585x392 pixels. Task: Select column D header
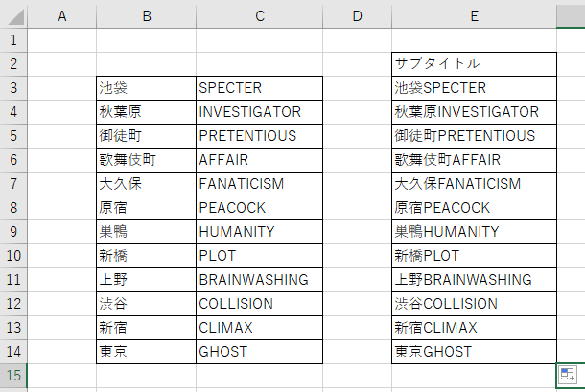tap(358, 15)
